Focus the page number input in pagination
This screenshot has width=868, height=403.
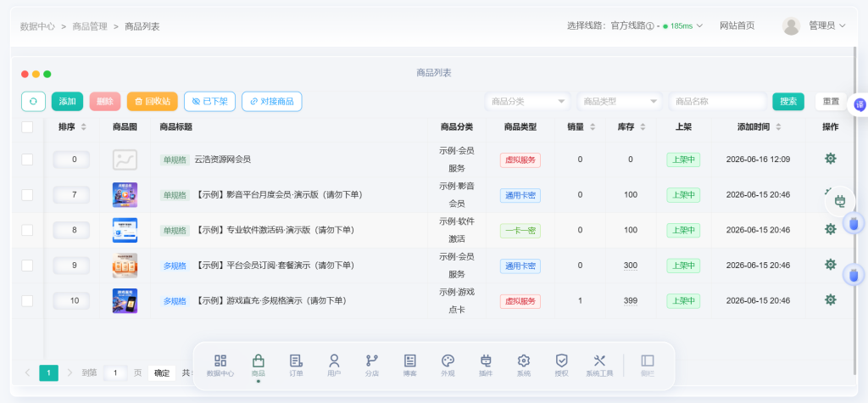(115, 373)
